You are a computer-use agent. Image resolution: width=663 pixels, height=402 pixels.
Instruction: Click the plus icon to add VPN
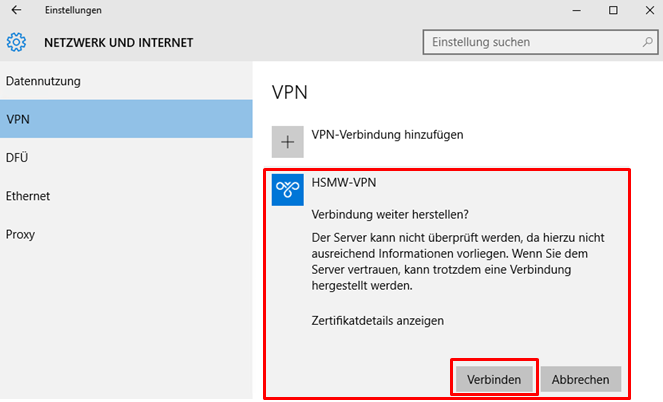tap(288, 142)
